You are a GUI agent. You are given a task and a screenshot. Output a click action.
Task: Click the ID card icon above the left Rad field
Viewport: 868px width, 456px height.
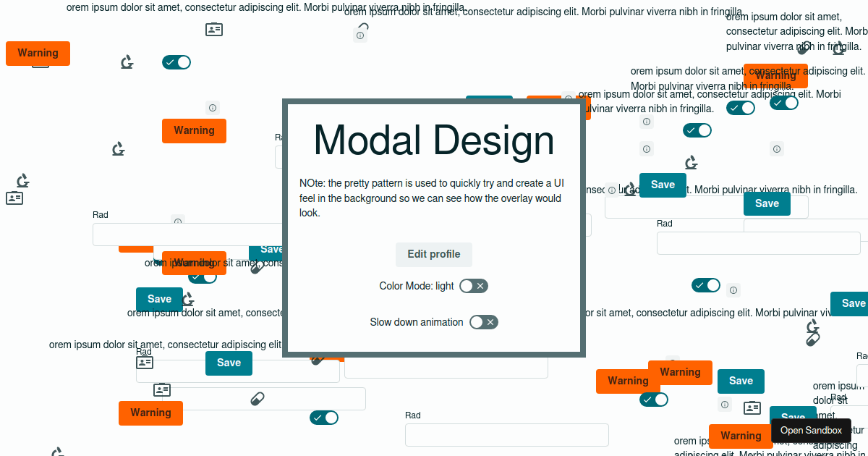(x=144, y=362)
